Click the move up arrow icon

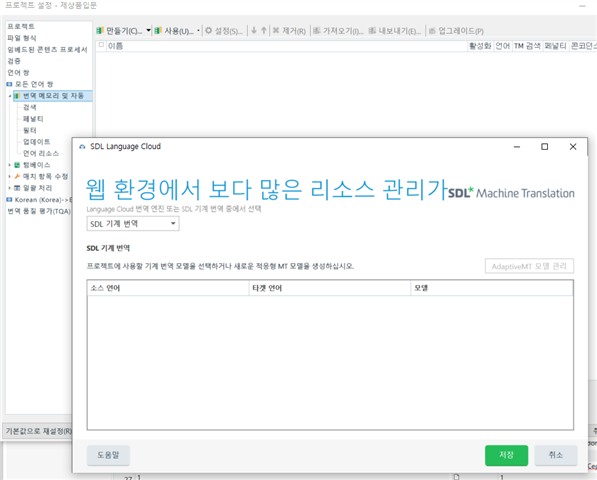pyautogui.click(x=264, y=30)
